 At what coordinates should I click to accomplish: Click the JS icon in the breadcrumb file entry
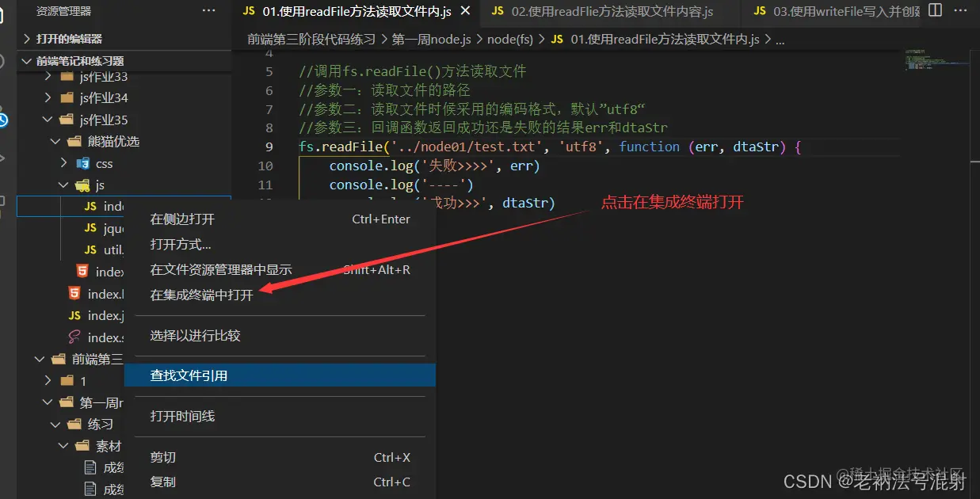pyautogui.click(x=557, y=39)
